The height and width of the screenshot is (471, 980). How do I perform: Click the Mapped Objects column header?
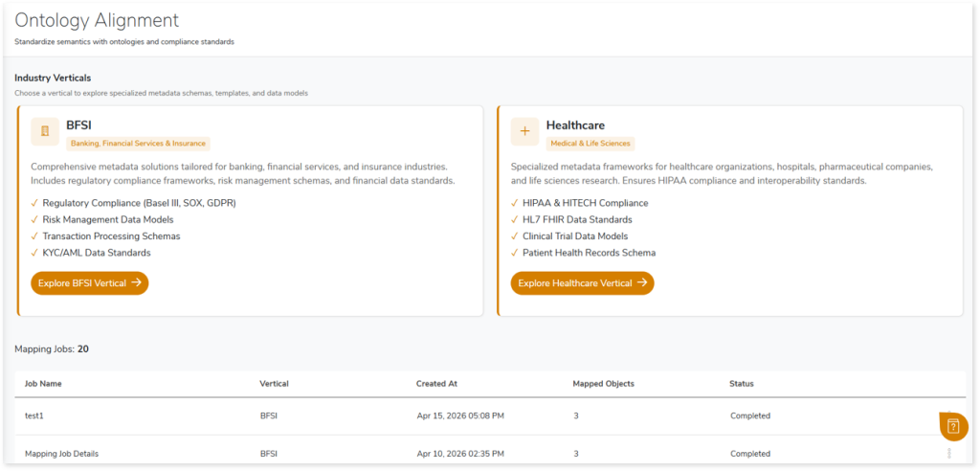click(603, 384)
